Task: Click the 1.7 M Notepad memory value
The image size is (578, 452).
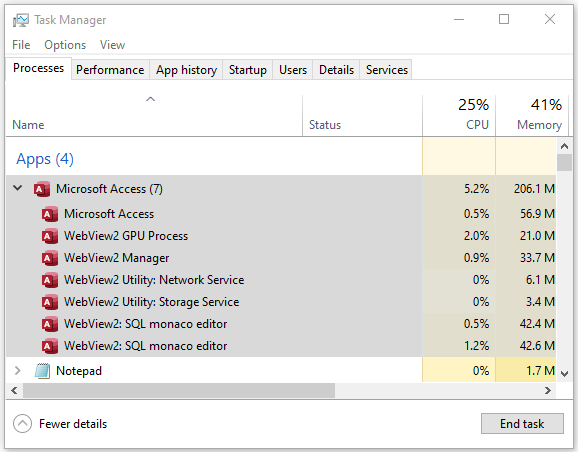Action: (540, 371)
